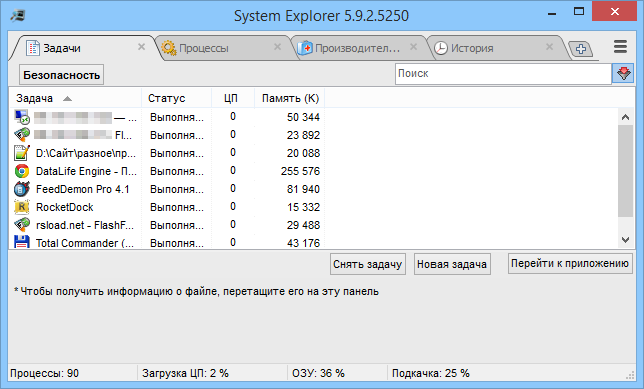Click the Новая задача button

click(452, 264)
